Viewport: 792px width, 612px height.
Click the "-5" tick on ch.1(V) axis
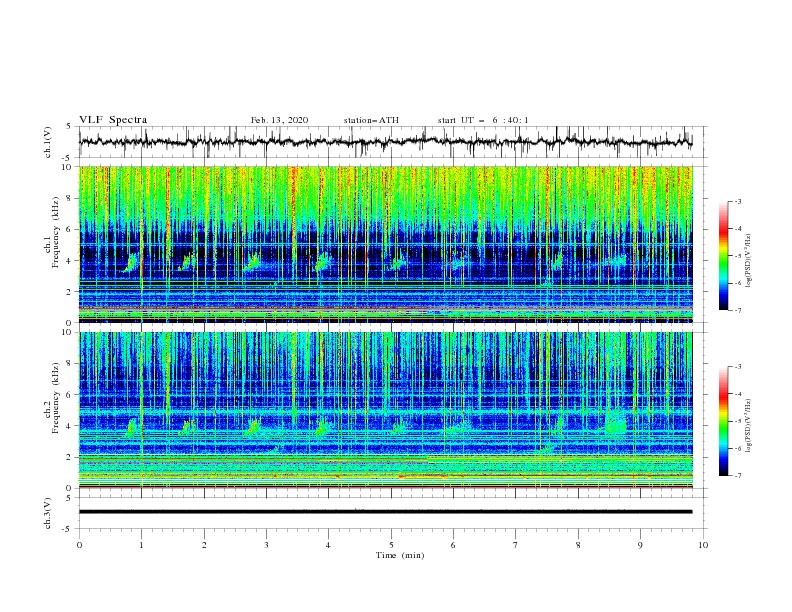pos(68,158)
